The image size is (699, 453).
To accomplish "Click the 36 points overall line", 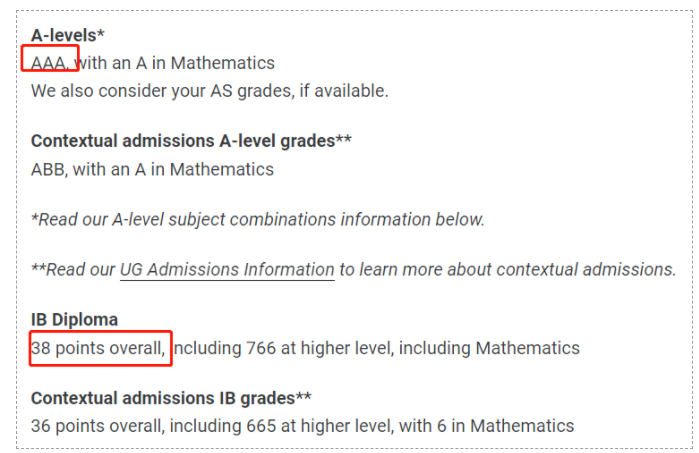I will click(x=302, y=426).
